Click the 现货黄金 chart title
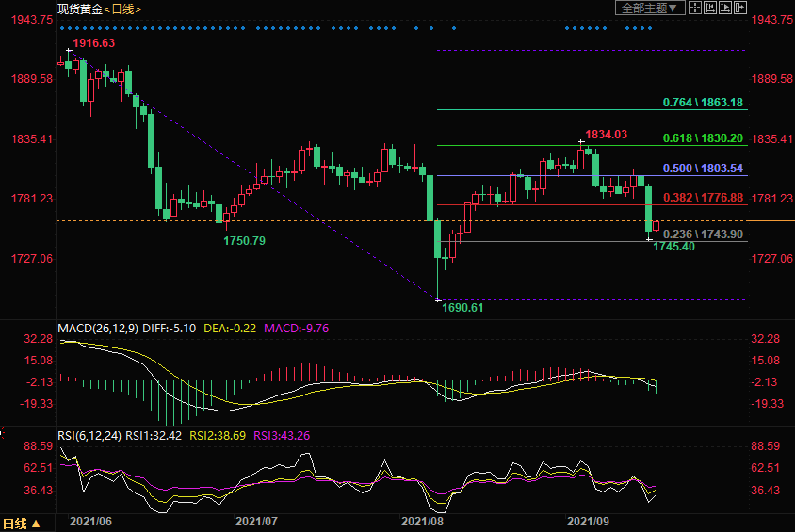The height and width of the screenshot is (532, 795). [x=79, y=8]
